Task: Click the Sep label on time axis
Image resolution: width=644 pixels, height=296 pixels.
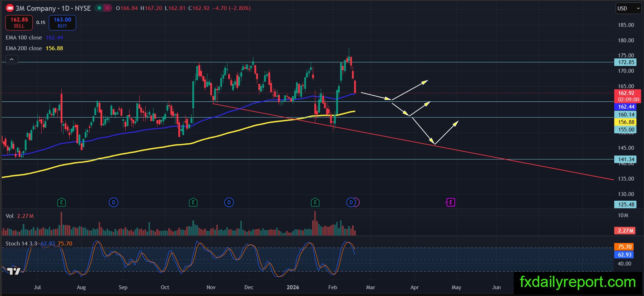Action: pyautogui.click(x=123, y=287)
